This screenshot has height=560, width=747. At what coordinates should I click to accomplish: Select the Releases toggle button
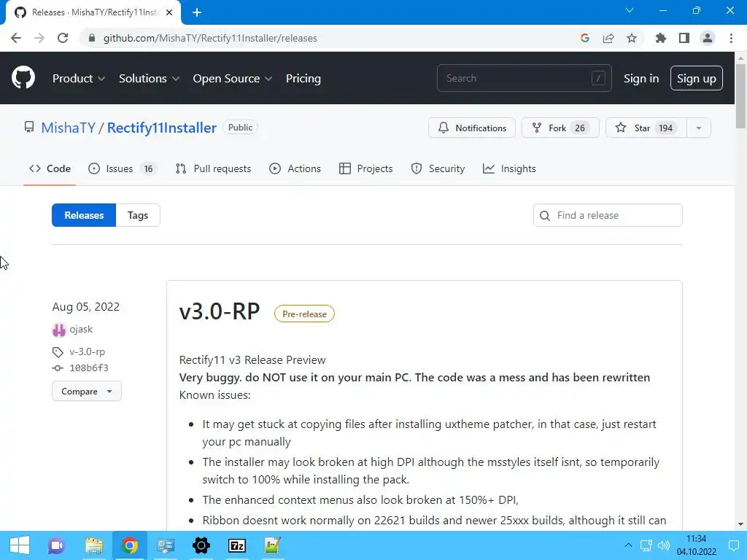tap(84, 215)
